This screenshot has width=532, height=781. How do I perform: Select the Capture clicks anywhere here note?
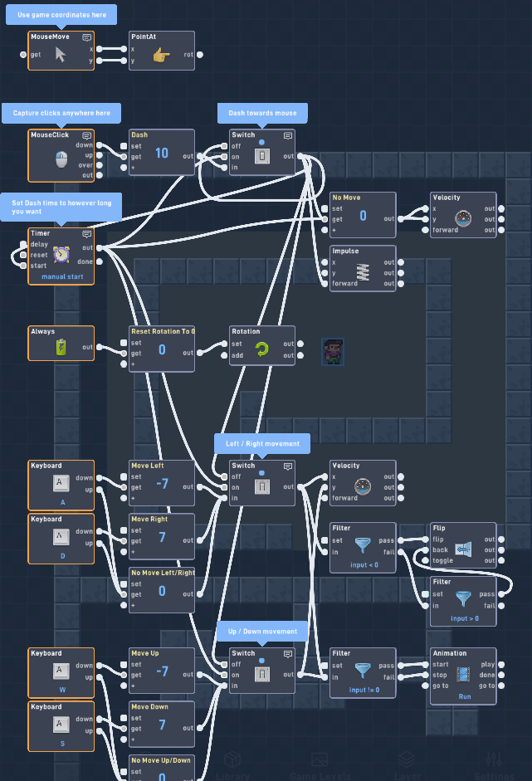[61, 113]
